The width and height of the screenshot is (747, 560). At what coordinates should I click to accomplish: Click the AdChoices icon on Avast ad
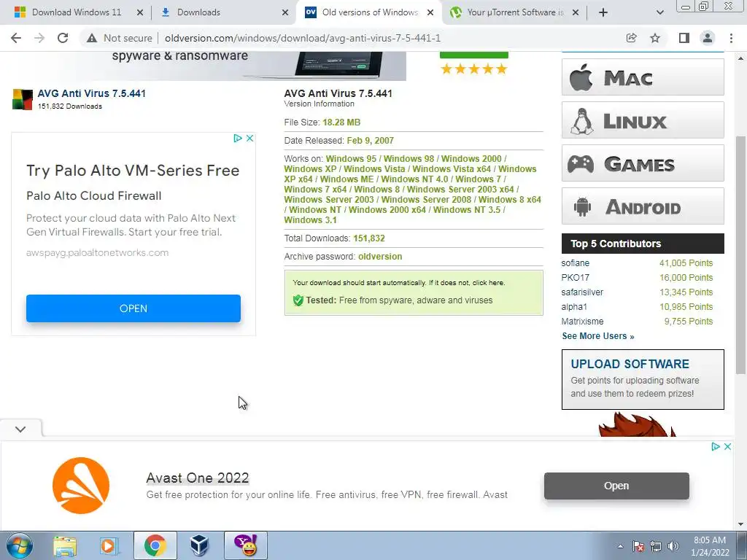715,447
